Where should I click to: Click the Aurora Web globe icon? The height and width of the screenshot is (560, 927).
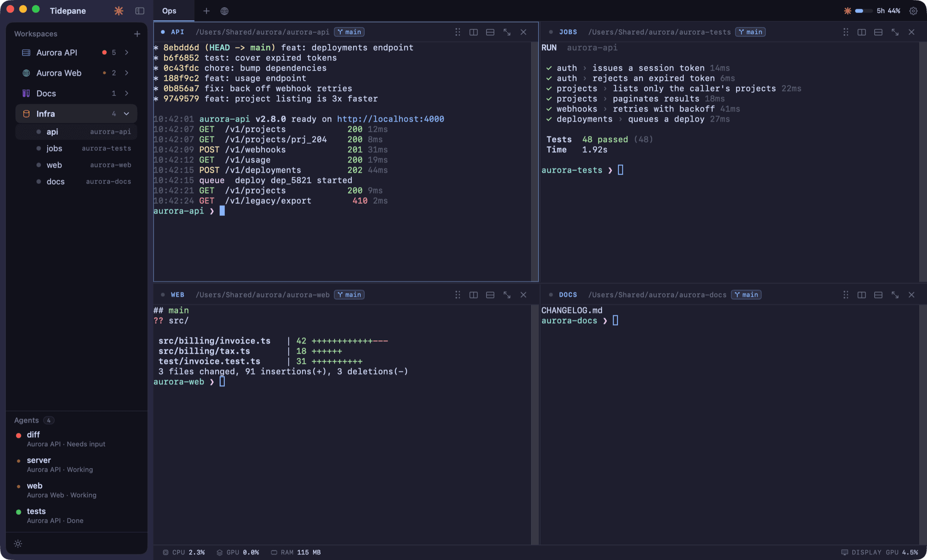point(26,73)
